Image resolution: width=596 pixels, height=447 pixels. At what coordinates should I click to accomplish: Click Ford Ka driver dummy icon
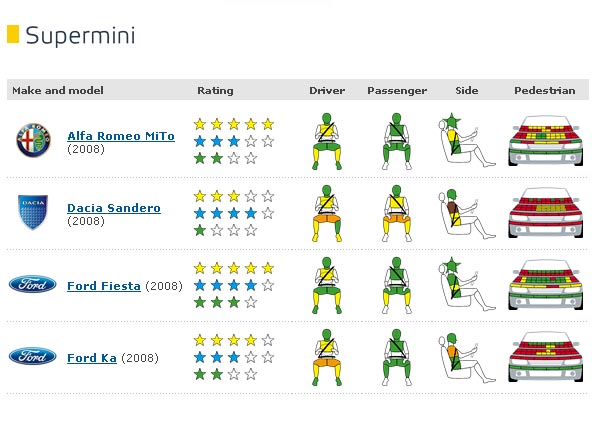click(x=327, y=357)
